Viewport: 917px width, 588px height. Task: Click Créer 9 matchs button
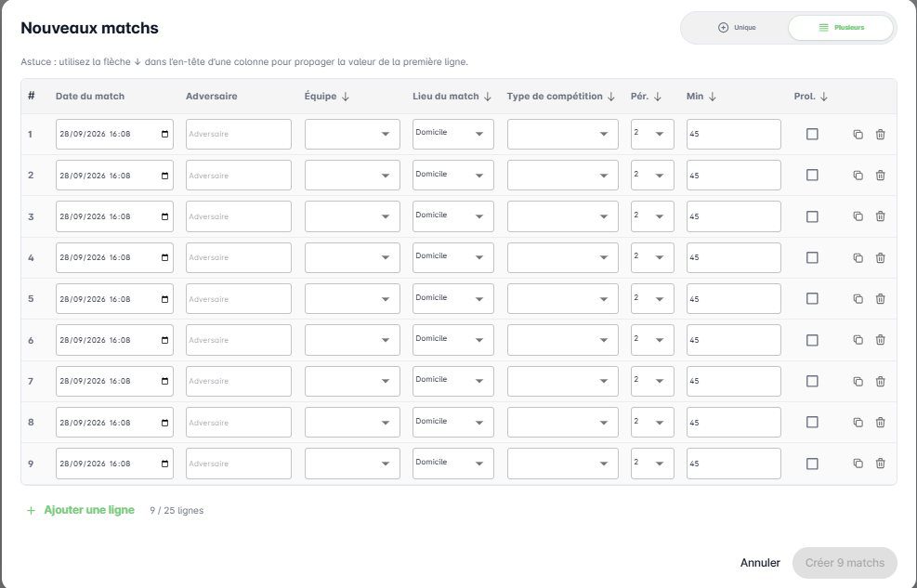[845, 562]
